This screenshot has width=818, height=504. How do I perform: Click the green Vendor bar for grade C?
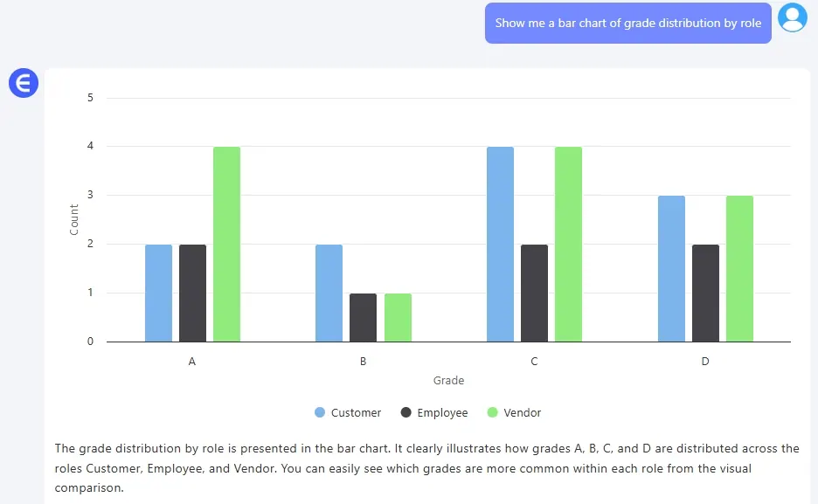coord(568,245)
